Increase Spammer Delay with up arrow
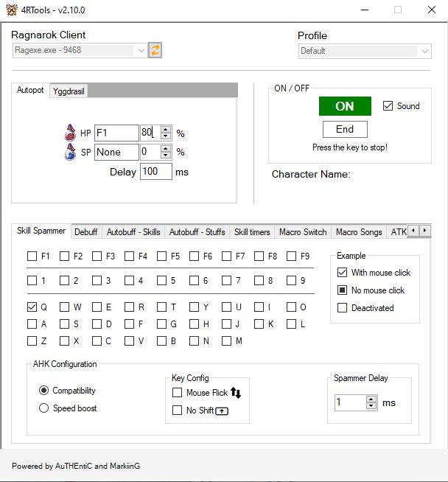This screenshot has width=448, height=482. click(x=371, y=399)
